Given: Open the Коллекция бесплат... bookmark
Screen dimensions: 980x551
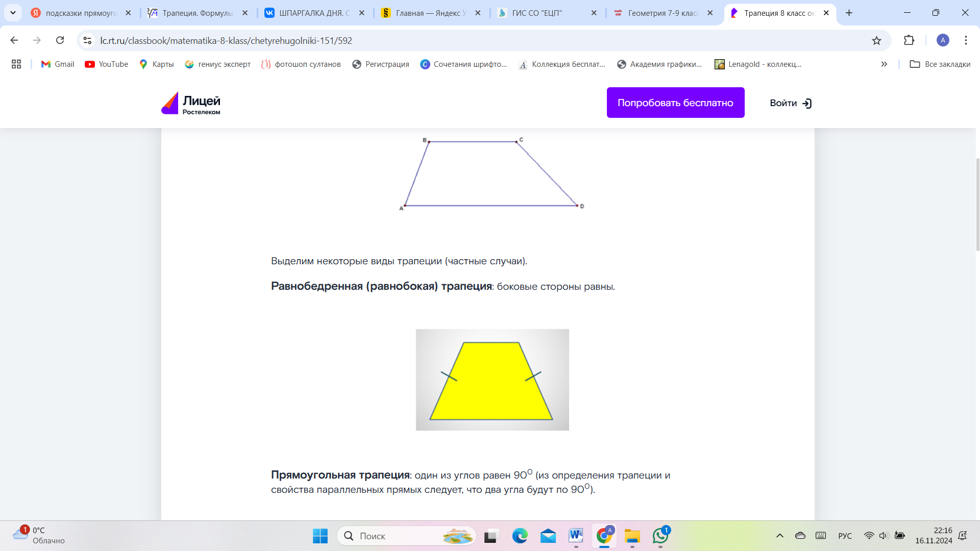Looking at the screenshot, I should (562, 64).
